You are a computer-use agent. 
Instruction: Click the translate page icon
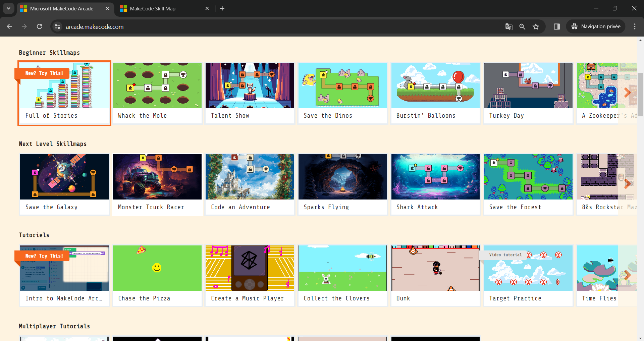tap(509, 26)
